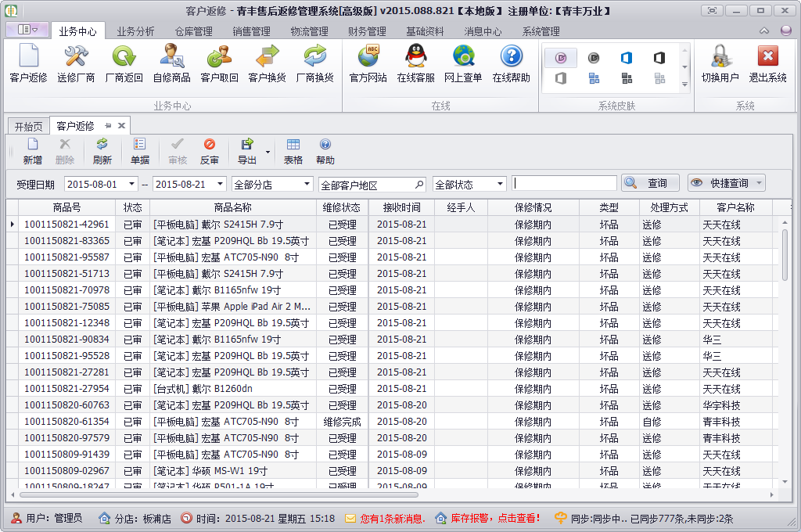This screenshot has width=801, height=532.
Task: Switch to 开始页 document tab
Action: (29, 126)
